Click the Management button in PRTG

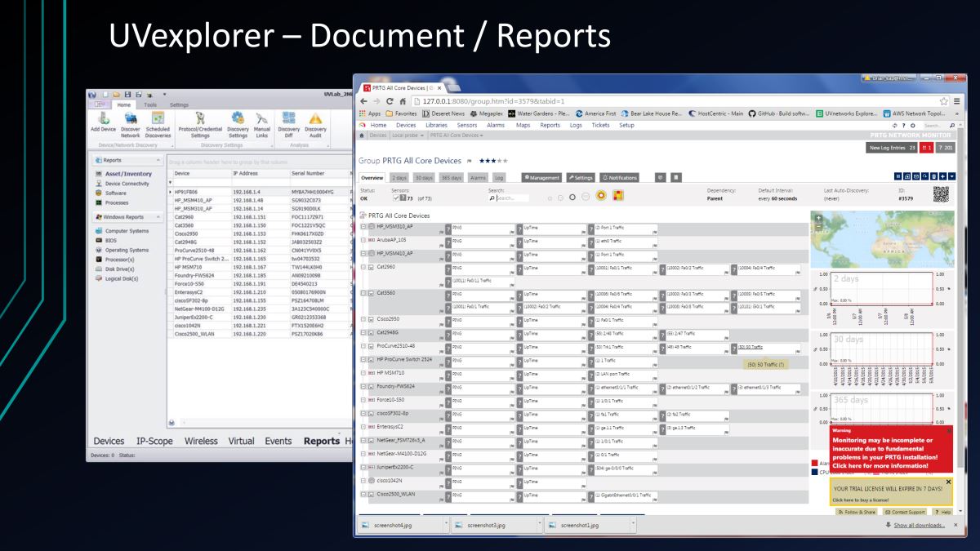pos(541,177)
